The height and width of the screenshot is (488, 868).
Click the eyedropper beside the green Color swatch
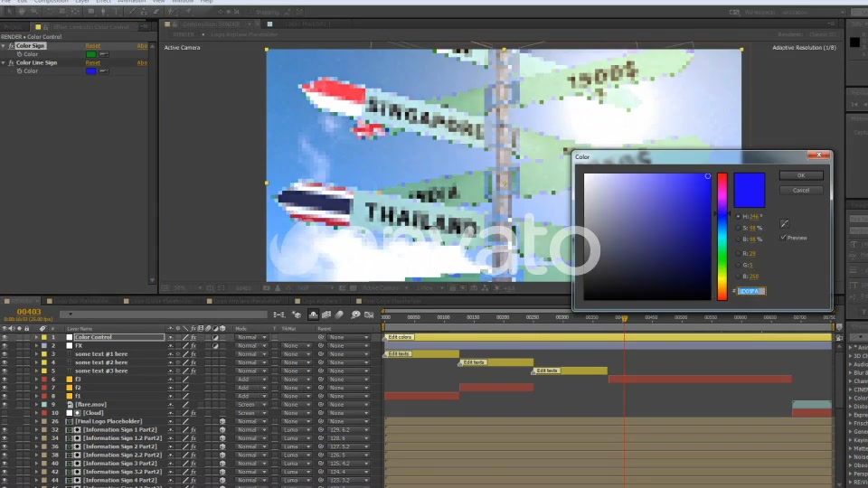(103, 54)
